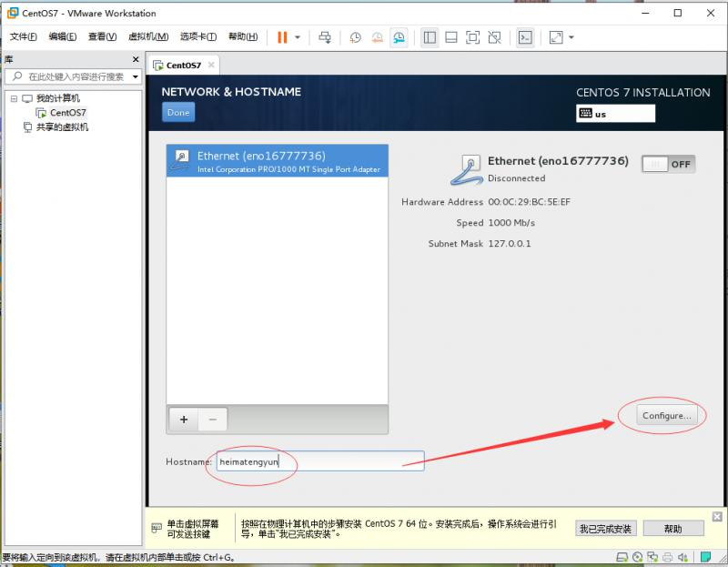
Task: Click the message log status bar icon
Action: 706,556
